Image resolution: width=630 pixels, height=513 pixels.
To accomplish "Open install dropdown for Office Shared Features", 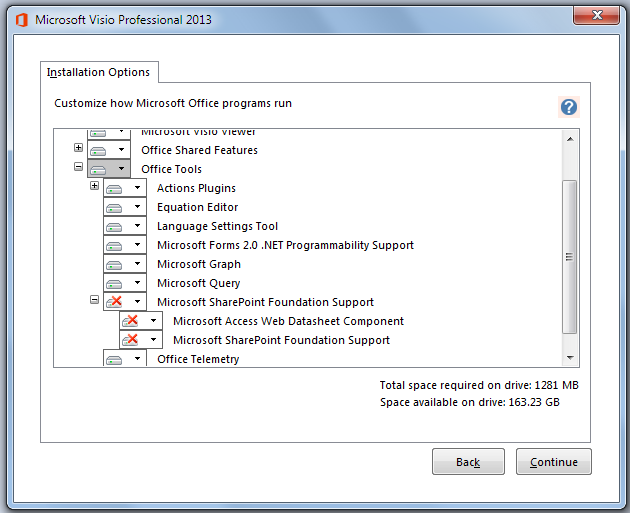I will coord(121,150).
